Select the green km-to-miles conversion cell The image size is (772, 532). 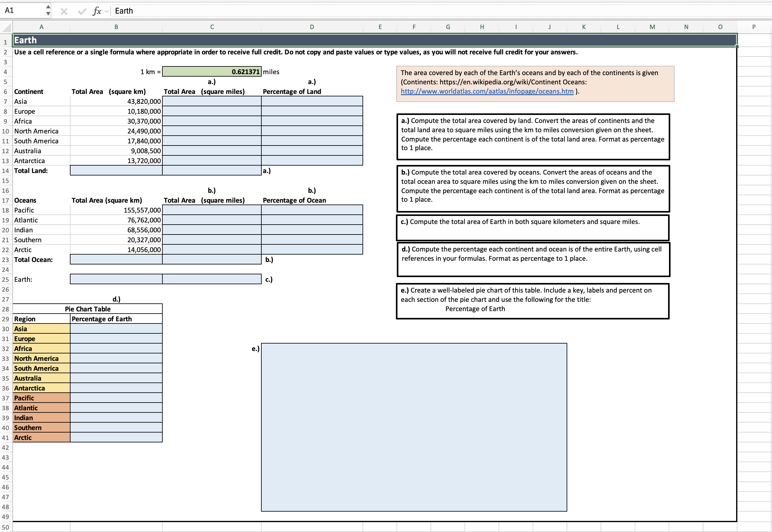(x=212, y=71)
